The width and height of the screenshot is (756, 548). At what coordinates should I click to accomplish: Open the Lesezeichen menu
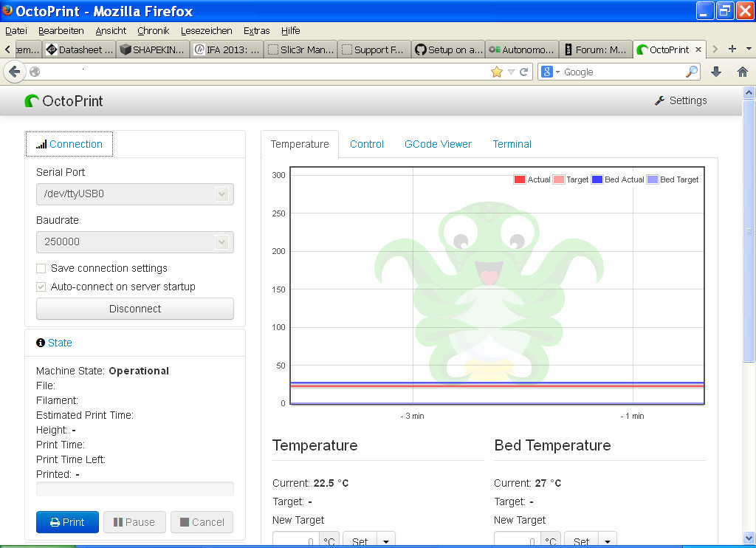[x=206, y=31]
